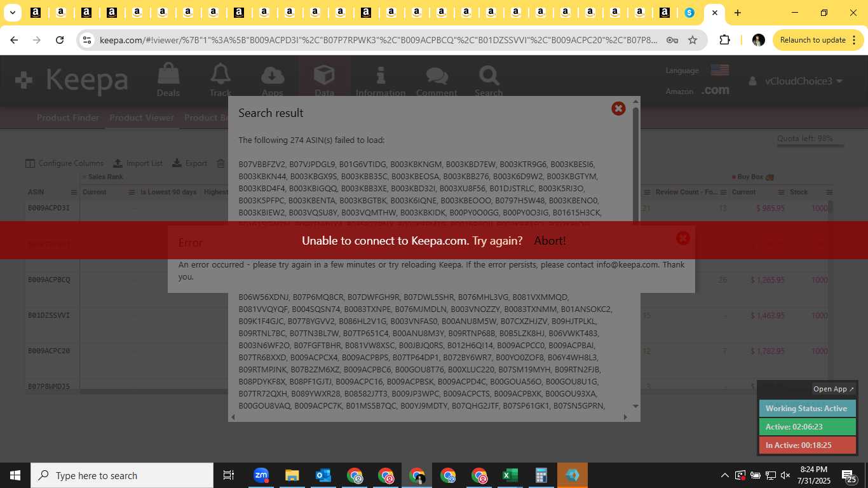Open the ASIN column menu icon
Viewport: 868px width, 488px height.
point(74,192)
